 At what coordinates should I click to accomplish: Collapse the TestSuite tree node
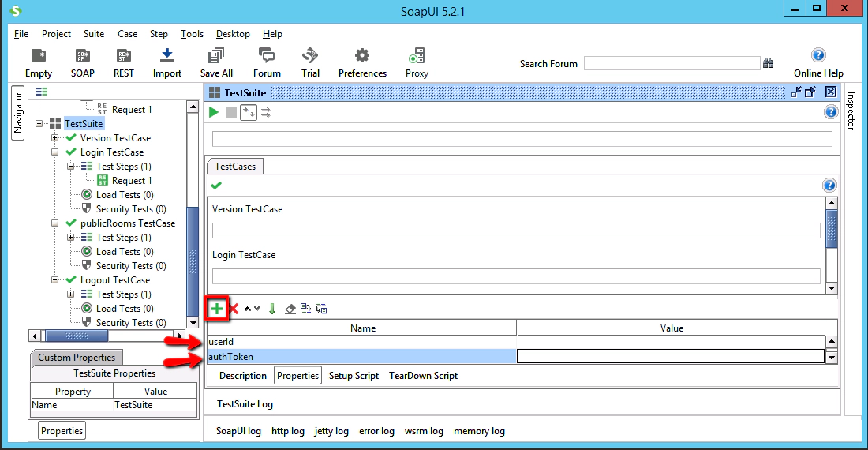(x=39, y=123)
